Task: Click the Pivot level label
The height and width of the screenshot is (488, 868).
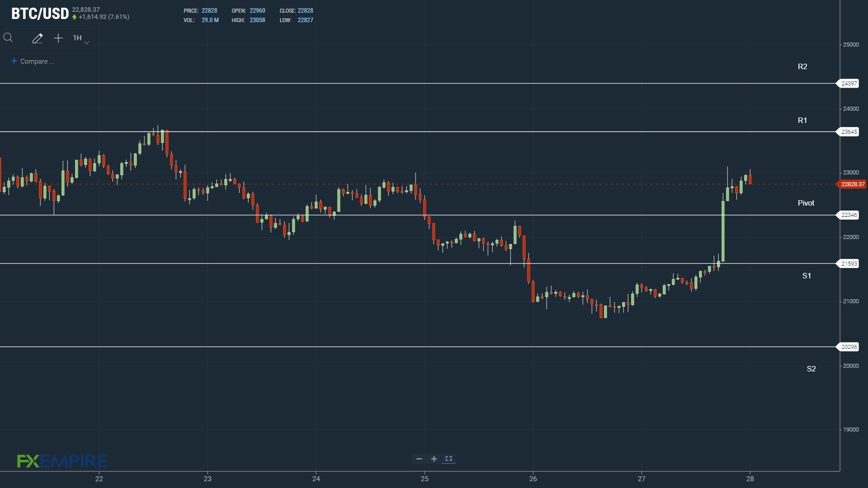Action: point(806,203)
